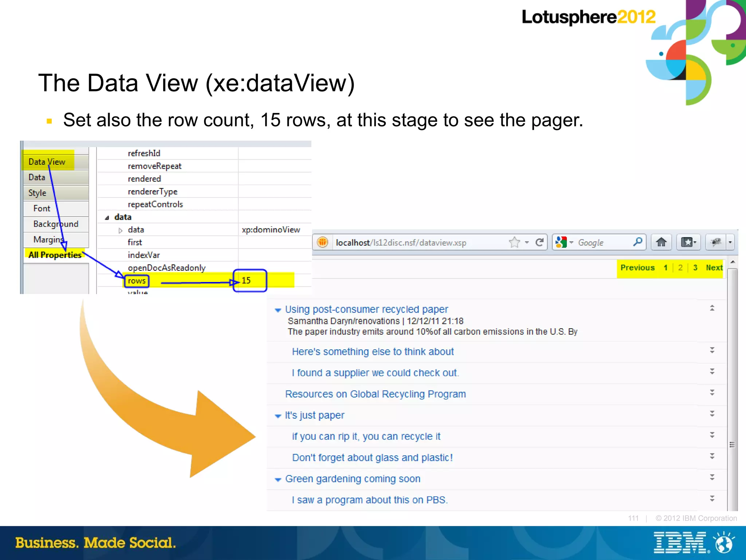
Task: Click the Google search engine icon
Action: click(561, 242)
